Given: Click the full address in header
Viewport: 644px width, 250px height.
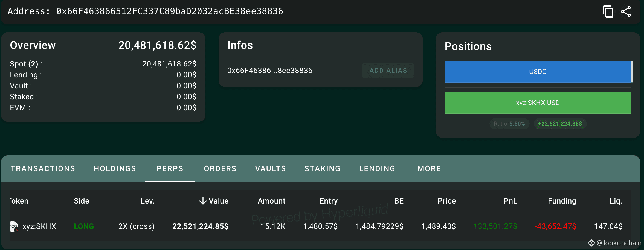Looking at the screenshot, I should pos(170,11).
